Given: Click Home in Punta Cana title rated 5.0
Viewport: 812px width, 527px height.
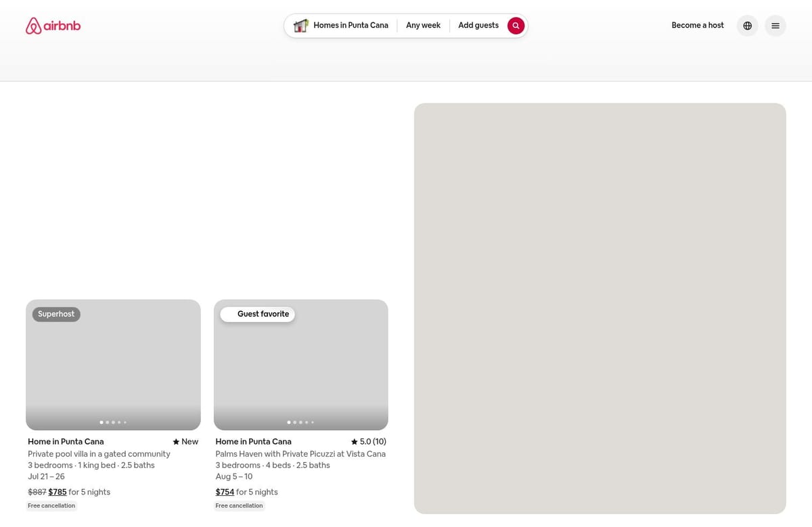Looking at the screenshot, I should (x=253, y=442).
